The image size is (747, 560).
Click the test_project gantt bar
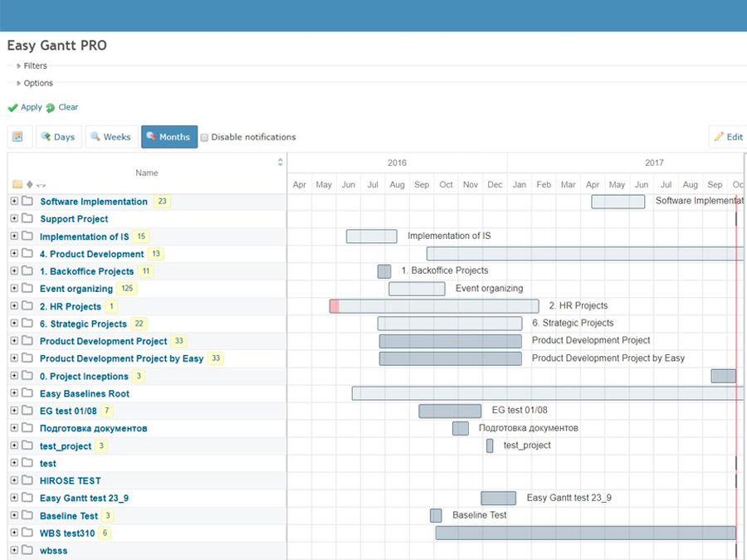point(490,446)
